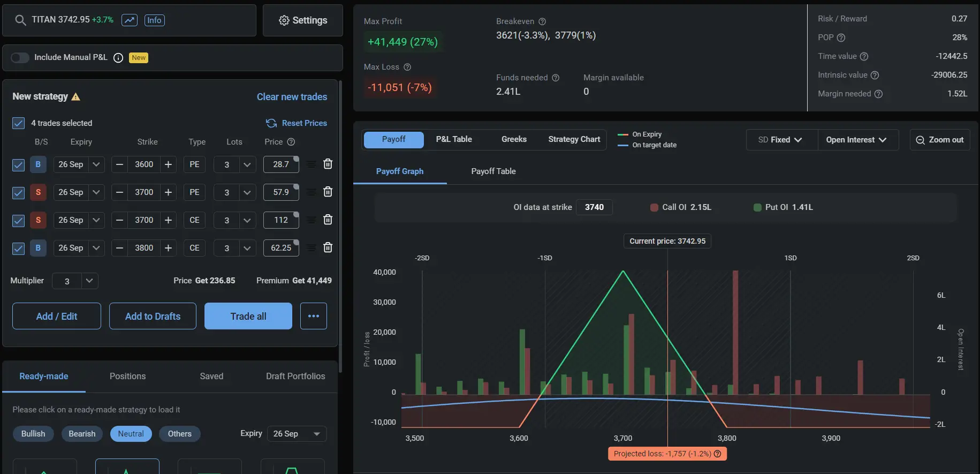Open the Breakeven help icon
Screen dimensions: 980x474
coord(542,21)
